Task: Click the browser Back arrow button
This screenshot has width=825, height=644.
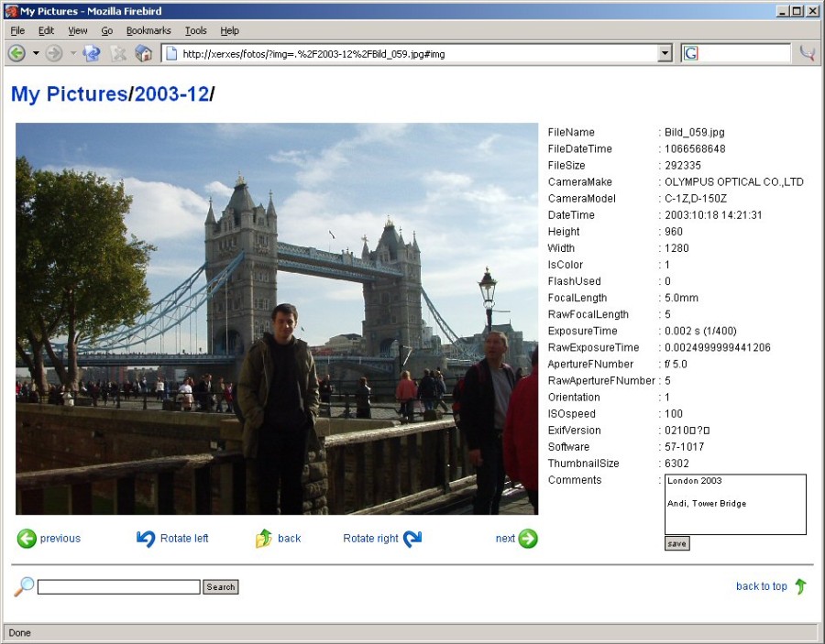Action: [16, 53]
